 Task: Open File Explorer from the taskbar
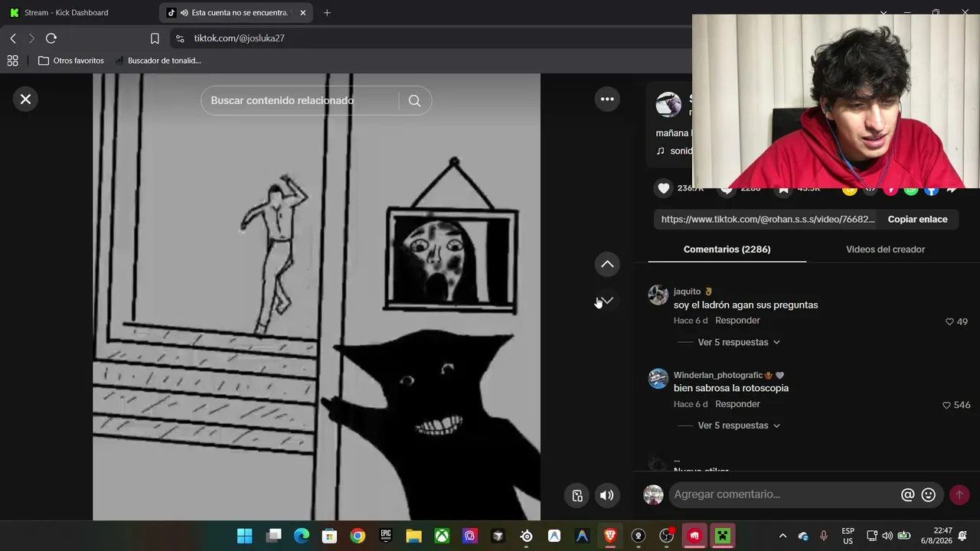tap(413, 536)
